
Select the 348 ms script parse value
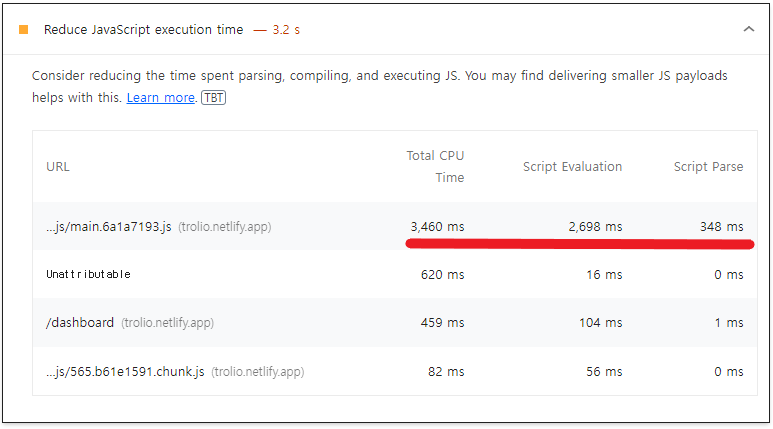(721, 227)
